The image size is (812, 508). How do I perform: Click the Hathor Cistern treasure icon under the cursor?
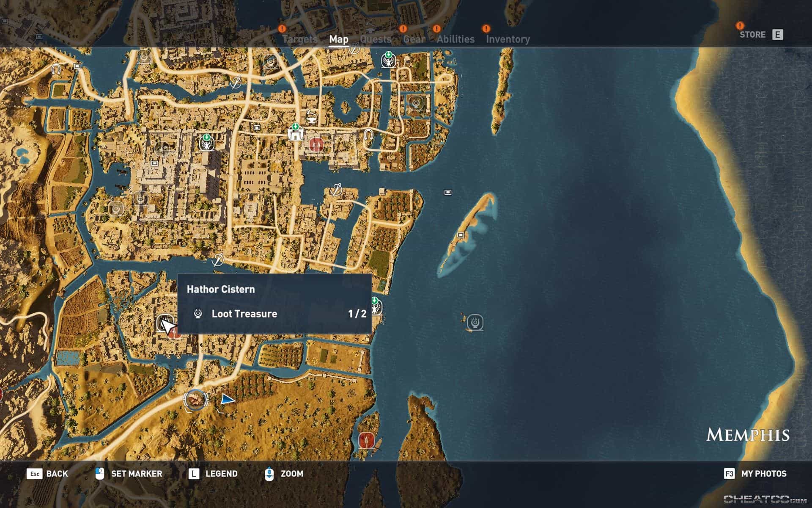[x=165, y=323]
